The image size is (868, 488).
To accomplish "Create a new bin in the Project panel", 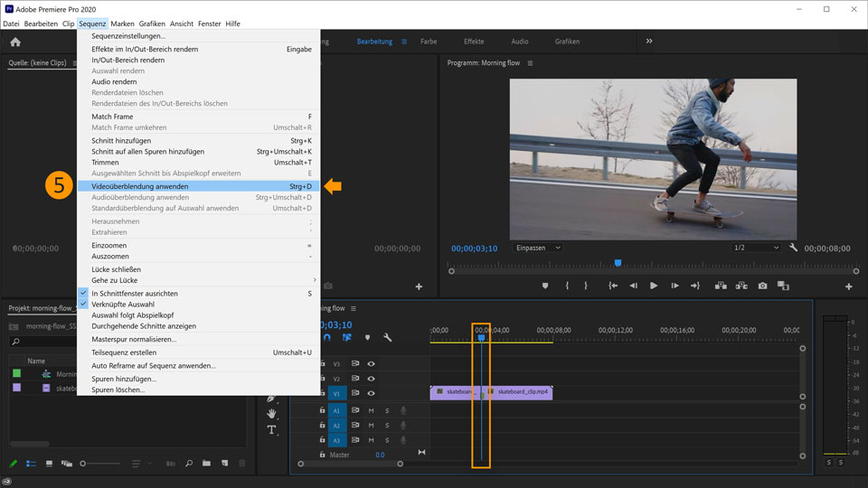I will tap(206, 464).
